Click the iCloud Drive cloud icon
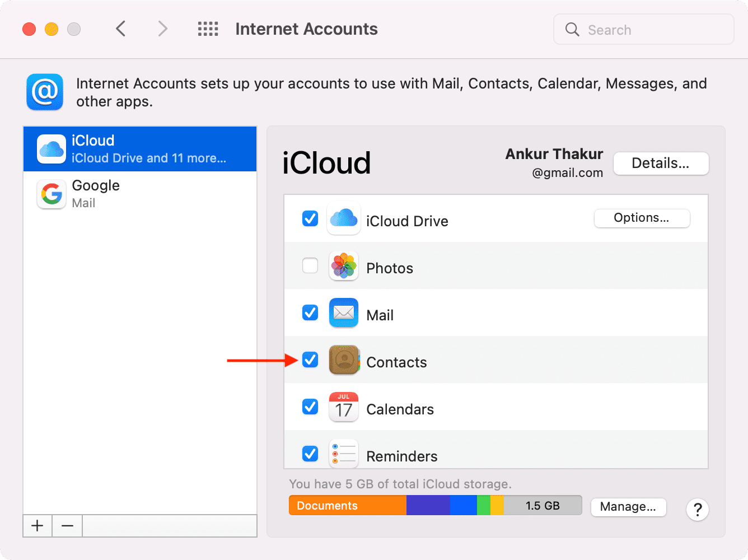This screenshot has width=748, height=560. pyautogui.click(x=343, y=218)
